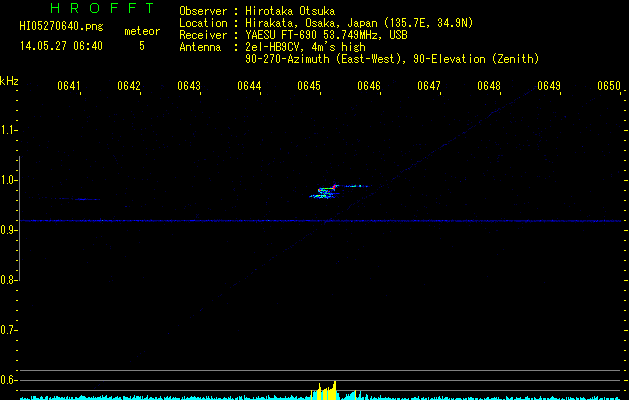Click the 0648 time marker
This screenshot has width=629, height=400.
pyautogui.click(x=489, y=86)
